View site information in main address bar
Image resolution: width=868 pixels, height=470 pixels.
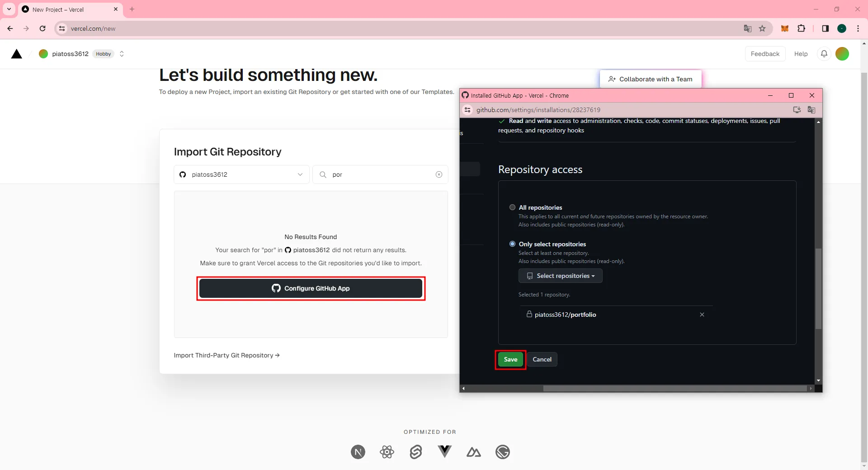(62, 28)
